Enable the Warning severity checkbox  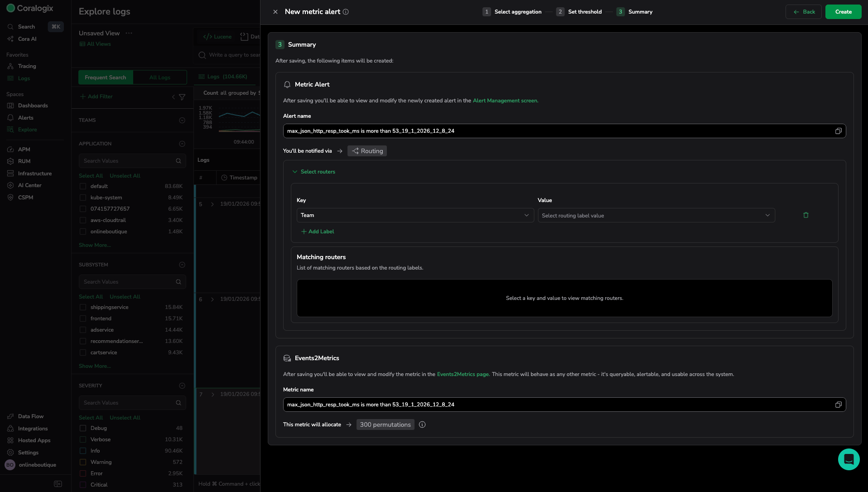click(83, 462)
